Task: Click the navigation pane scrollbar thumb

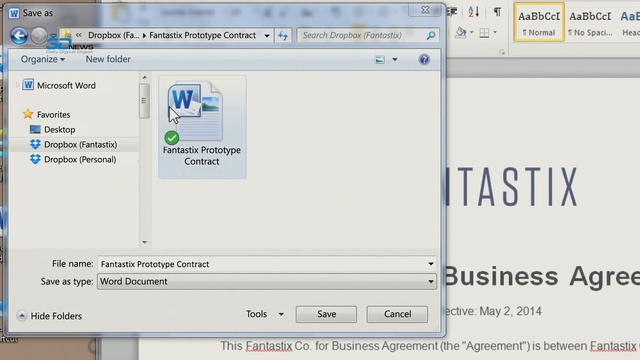Action: (144, 101)
